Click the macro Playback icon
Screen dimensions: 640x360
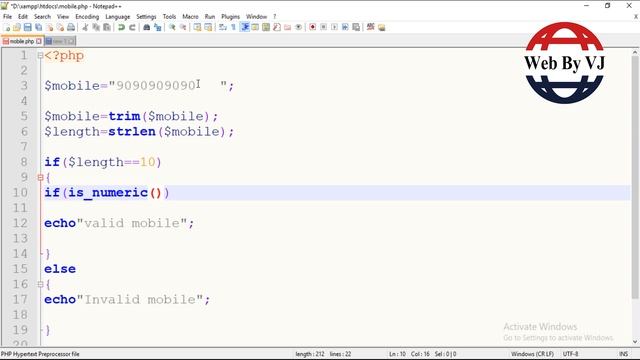334,27
